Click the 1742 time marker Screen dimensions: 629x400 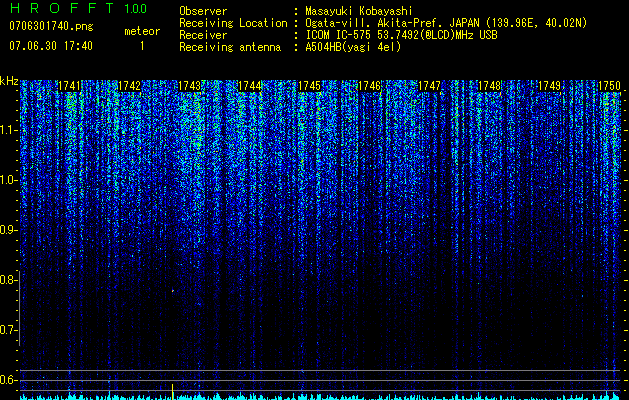click(x=130, y=86)
